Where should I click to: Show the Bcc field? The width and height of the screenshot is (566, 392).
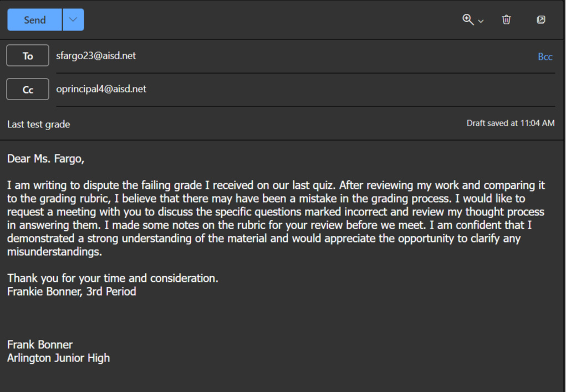(x=545, y=56)
